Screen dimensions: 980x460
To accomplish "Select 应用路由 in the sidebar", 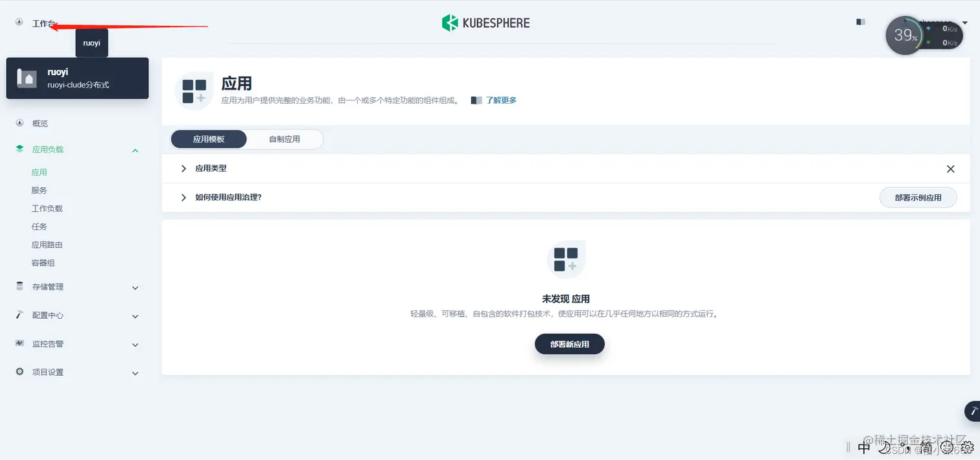I will (47, 245).
